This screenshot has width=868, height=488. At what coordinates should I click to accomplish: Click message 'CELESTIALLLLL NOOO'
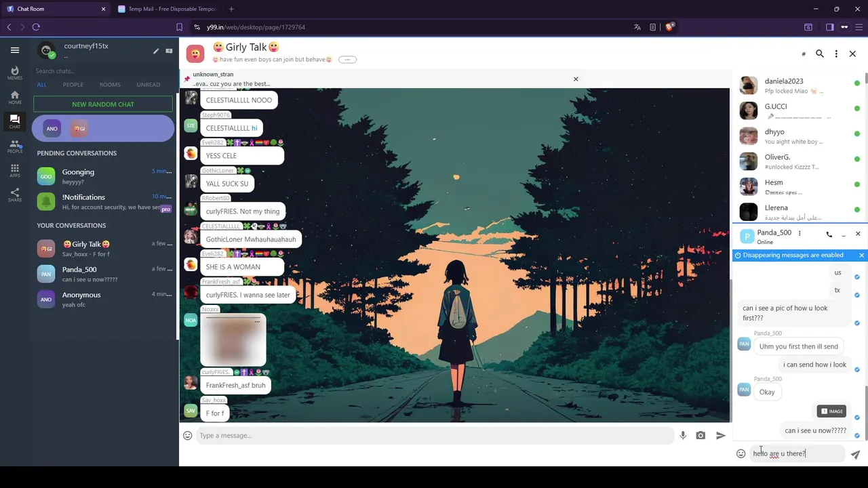pyautogui.click(x=239, y=100)
